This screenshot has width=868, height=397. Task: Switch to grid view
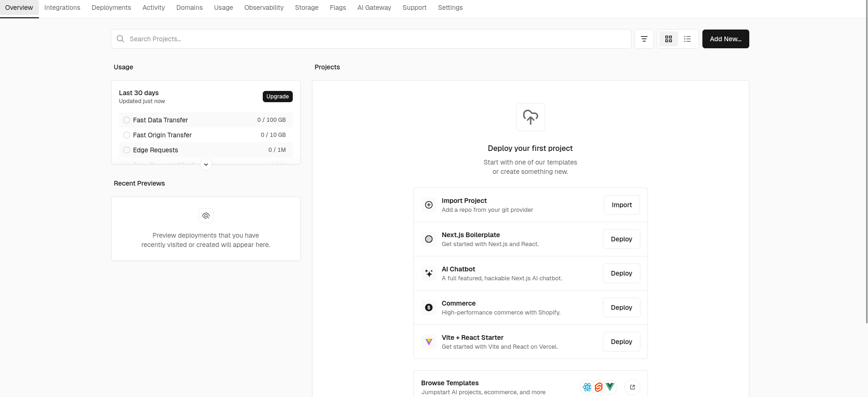coord(669,39)
